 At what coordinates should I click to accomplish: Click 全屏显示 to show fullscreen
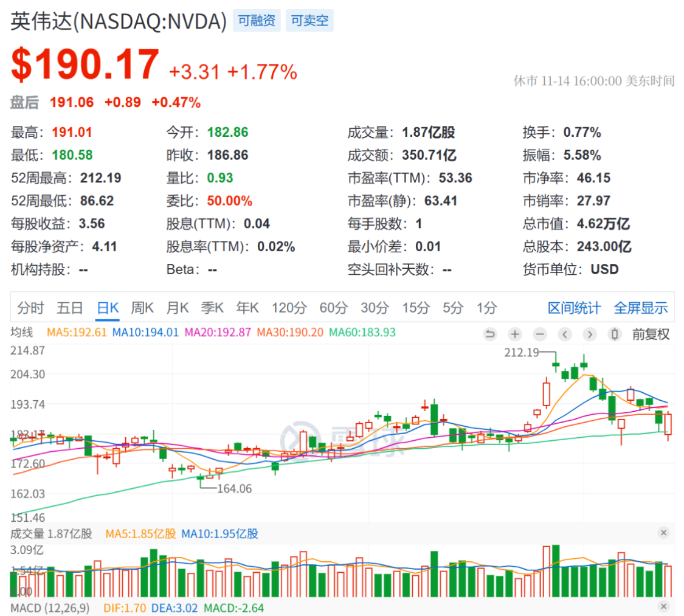pyautogui.click(x=640, y=308)
